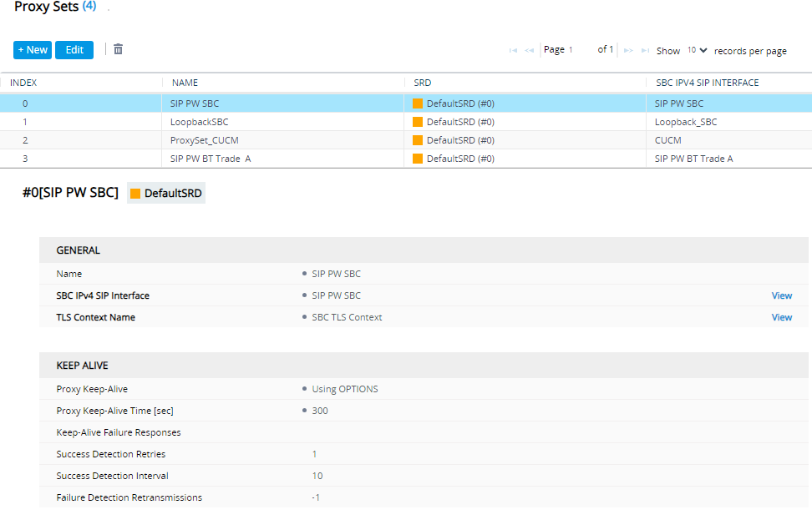Click Failure Detection Retransmissions value -1

click(316, 498)
